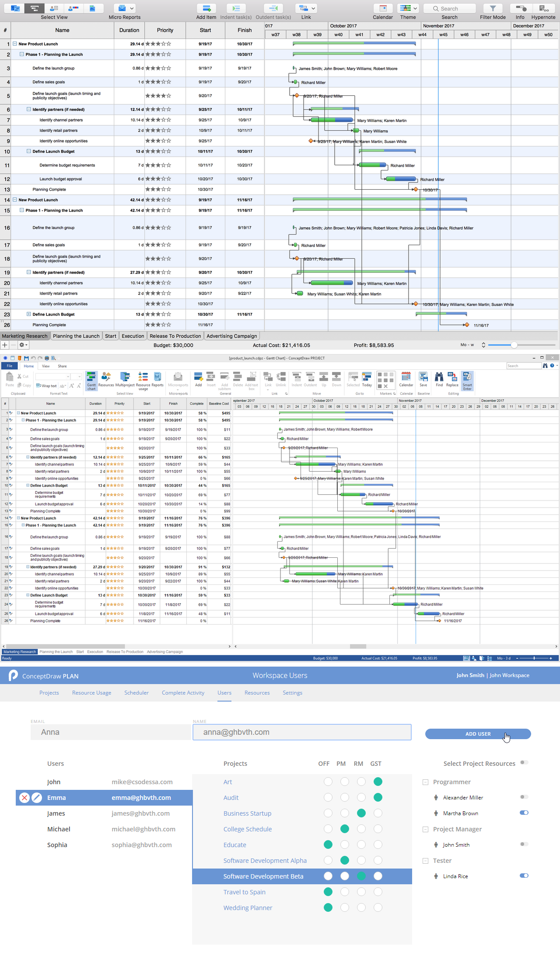Edit user Emma with the pencil icon

click(x=37, y=798)
